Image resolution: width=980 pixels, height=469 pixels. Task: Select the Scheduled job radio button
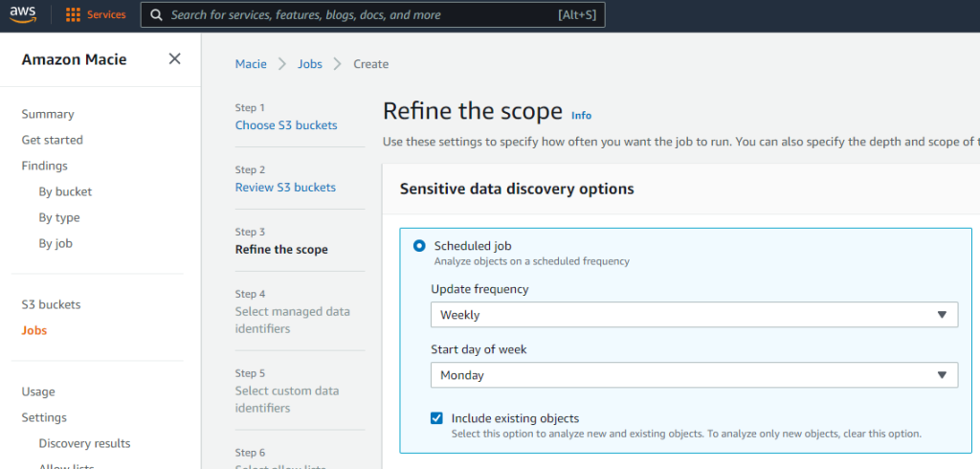coord(419,246)
